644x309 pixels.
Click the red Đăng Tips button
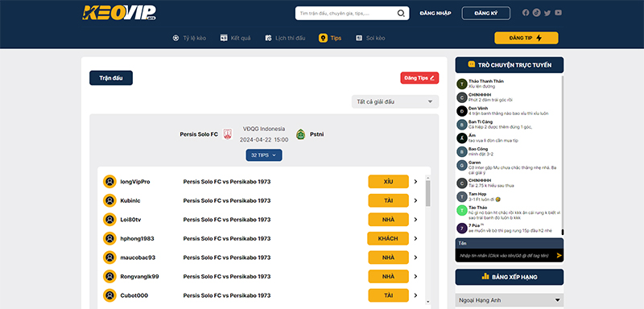point(419,78)
